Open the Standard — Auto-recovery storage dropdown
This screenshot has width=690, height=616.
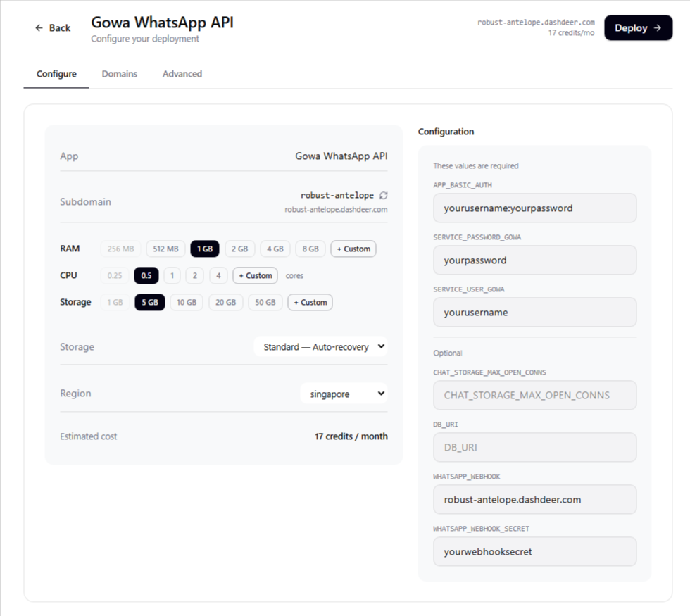tap(321, 346)
